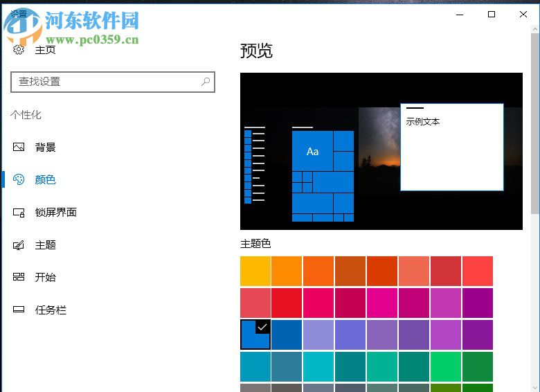
Task: Pick the dark blue swatch next to checkmark
Action: click(x=287, y=335)
